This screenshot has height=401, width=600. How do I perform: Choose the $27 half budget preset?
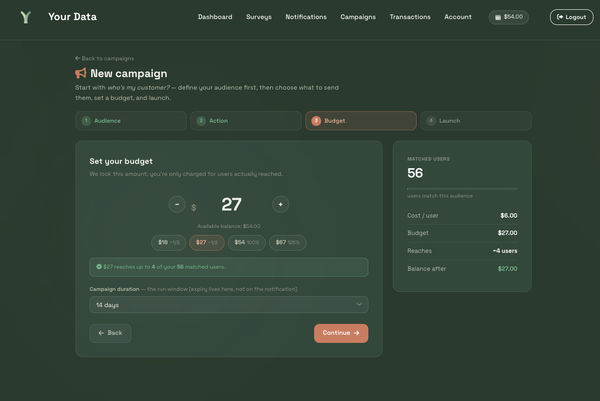(207, 243)
